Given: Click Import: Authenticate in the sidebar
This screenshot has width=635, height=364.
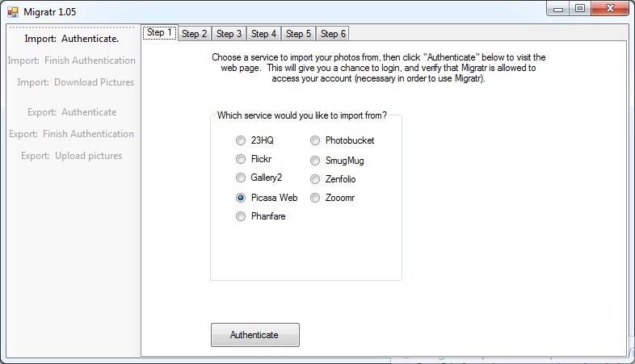Looking at the screenshot, I should point(72,38).
